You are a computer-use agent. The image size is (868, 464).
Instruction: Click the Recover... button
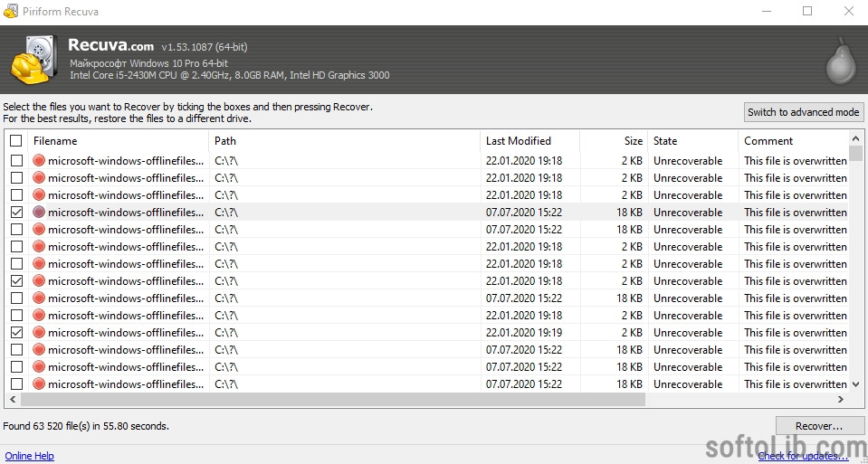819,426
